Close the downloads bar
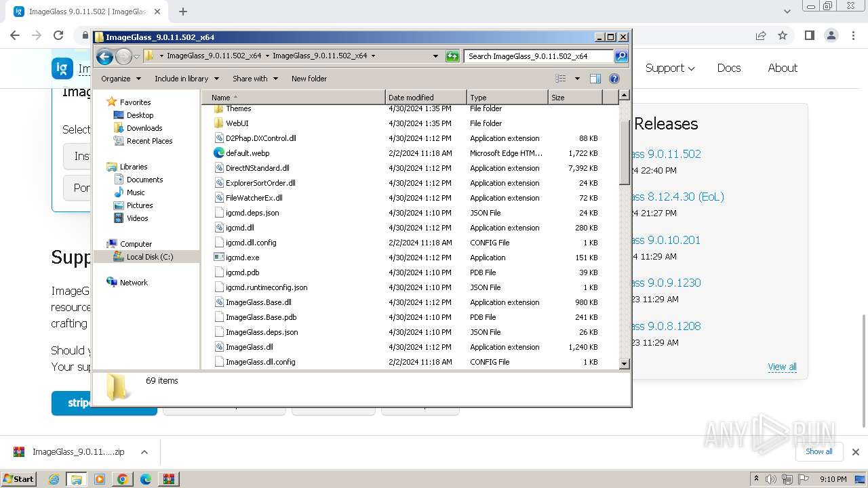The height and width of the screenshot is (488, 868). [x=855, y=452]
